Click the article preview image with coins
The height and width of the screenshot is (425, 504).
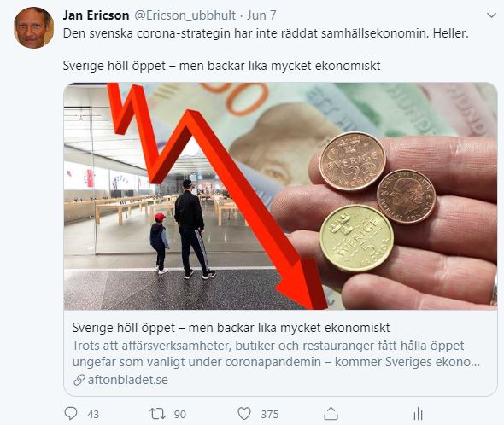click(x=280, y=196)
